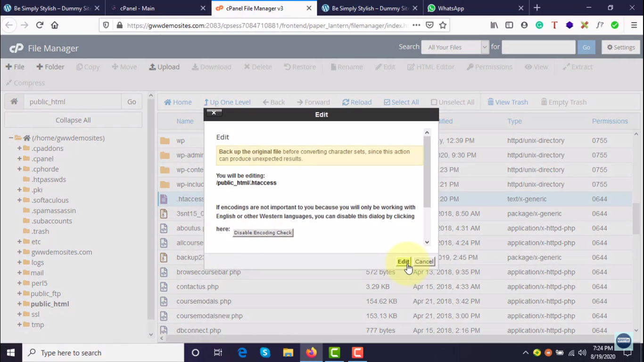
Task: Select public_ftp in the folder tree
Action: click(x=45, y=294)
